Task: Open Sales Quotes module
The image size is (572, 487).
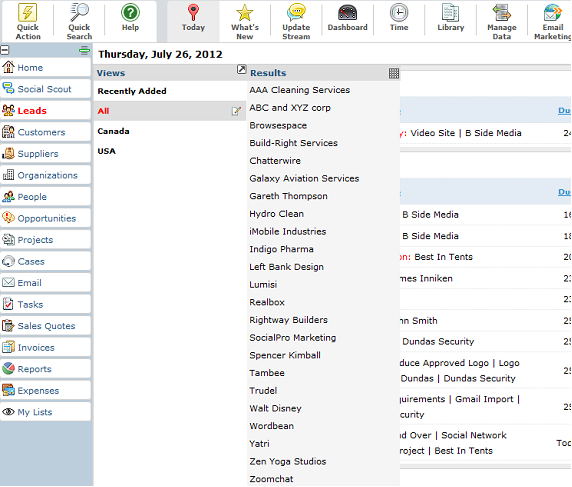Action: [x=45, y=326]
